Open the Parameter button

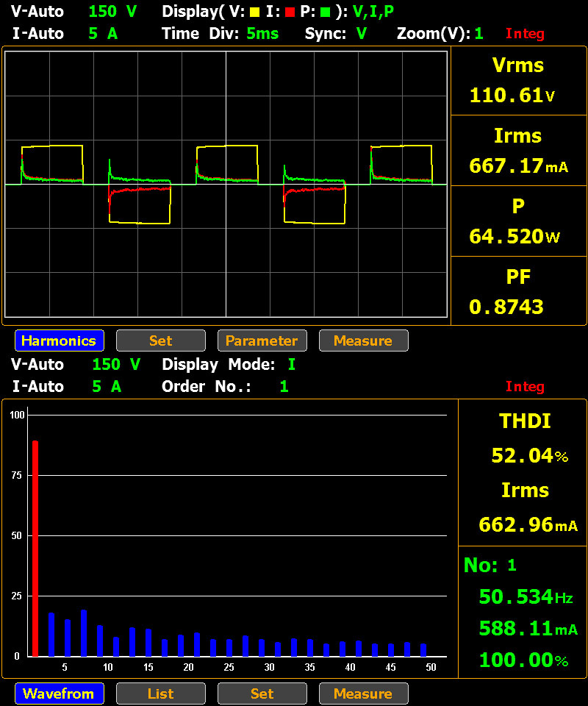coord(262,340)
